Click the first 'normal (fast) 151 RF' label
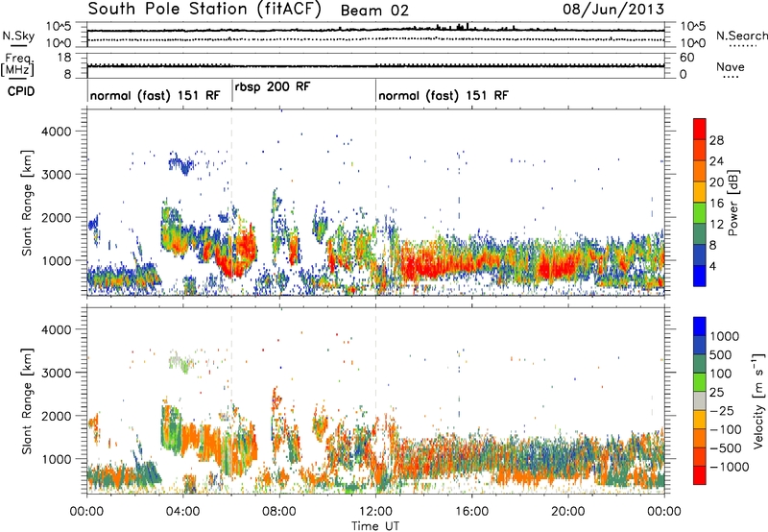Image resolution: width=768 pixels, height=532 pixels. click(x=156, y=95)
